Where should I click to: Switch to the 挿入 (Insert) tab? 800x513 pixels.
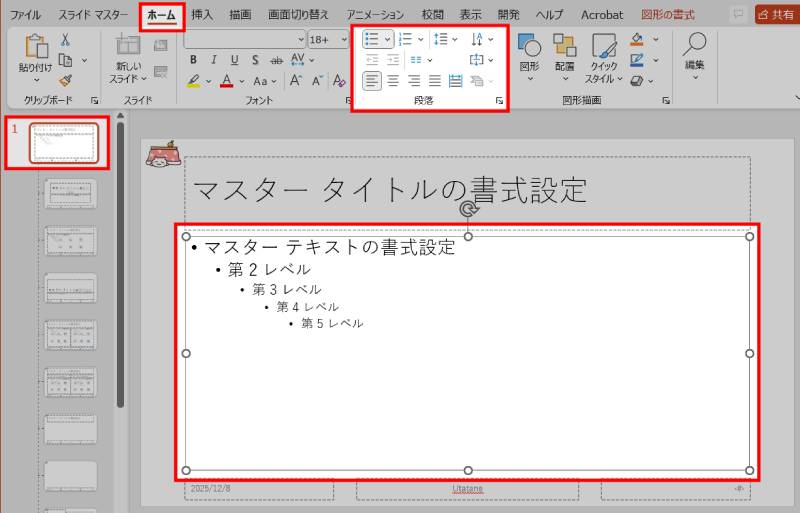tap(202, 15)
